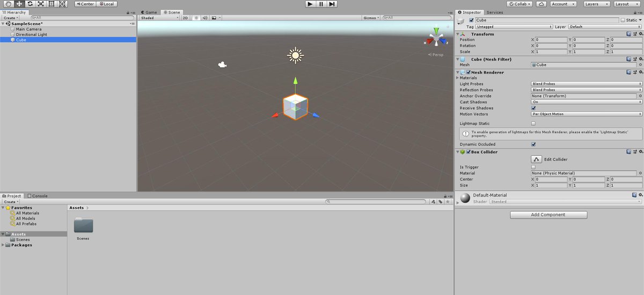Toggle the Local handle rotation button
Image resolution: width=644 pixels, height=295 pixels.
point(107,4)
